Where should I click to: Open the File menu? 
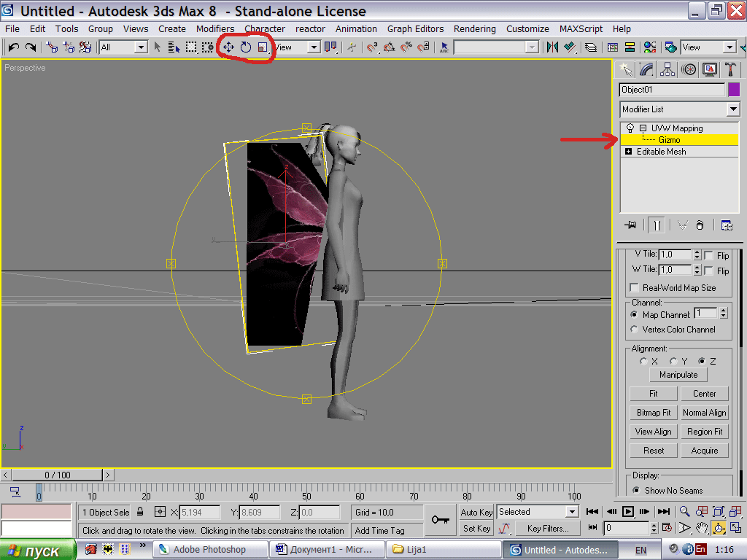pos(12,29)
